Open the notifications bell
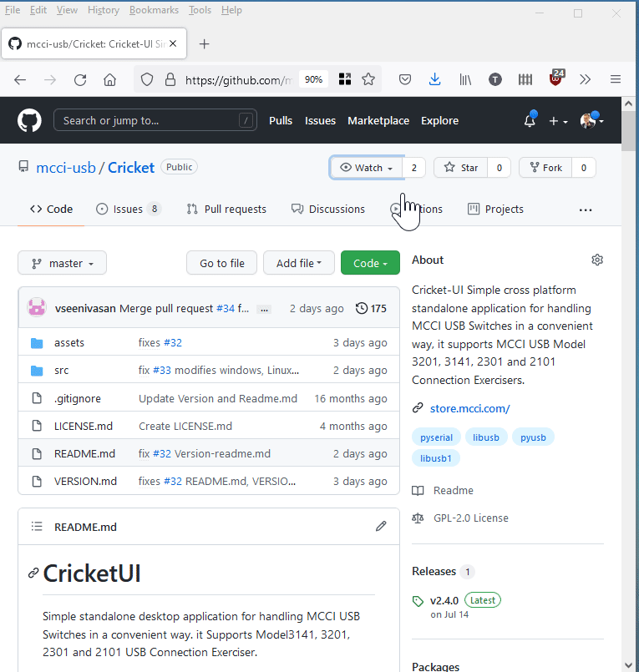The height and width of the screenshot is (672, 639). pos(530,120)
